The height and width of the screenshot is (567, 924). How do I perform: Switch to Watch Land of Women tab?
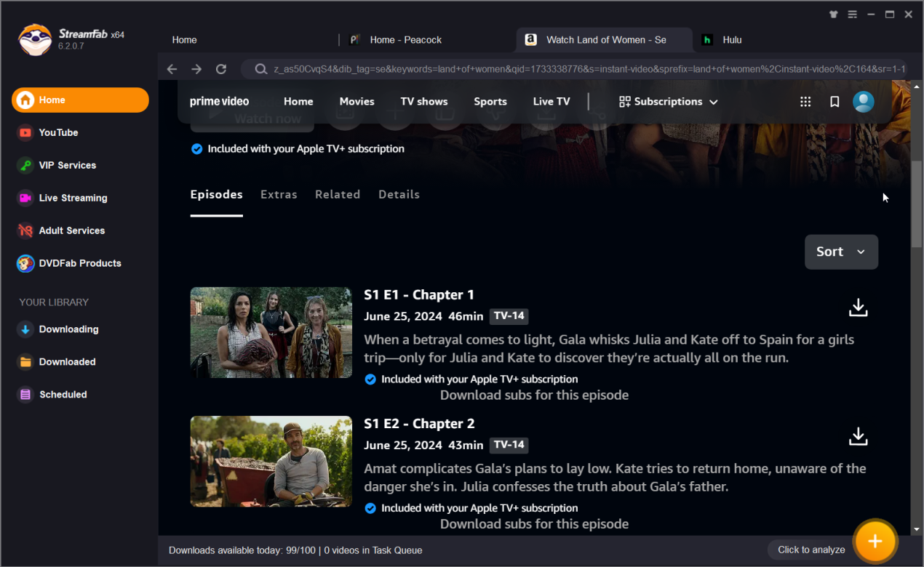click(x=604, y=40)
